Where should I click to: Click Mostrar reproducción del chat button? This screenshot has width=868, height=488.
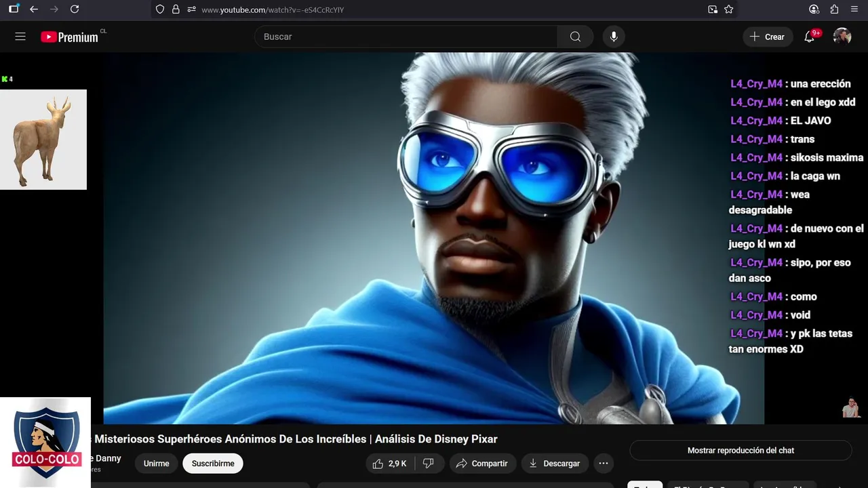tap(741, 450)
